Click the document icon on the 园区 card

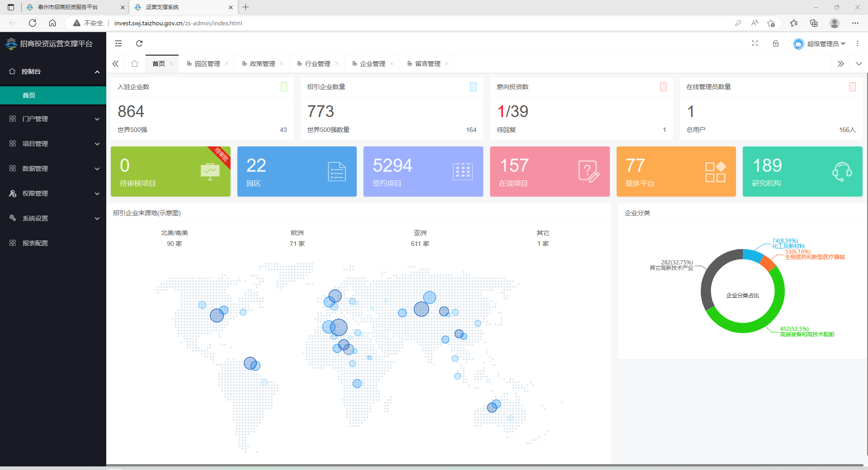pos(337,171)
